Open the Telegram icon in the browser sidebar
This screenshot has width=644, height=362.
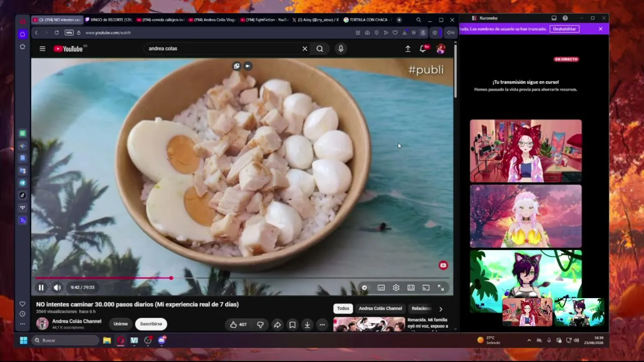click(x=23, y=183)
